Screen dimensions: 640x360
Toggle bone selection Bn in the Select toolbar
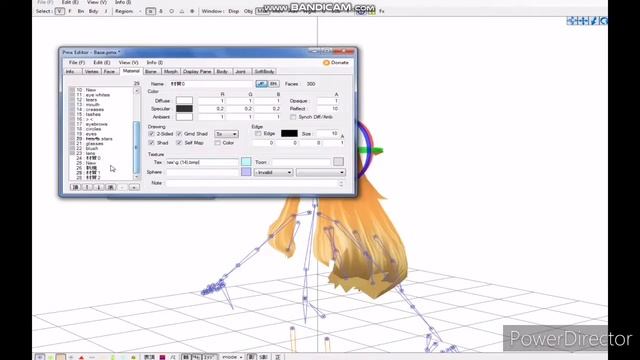tap(81, 11)
